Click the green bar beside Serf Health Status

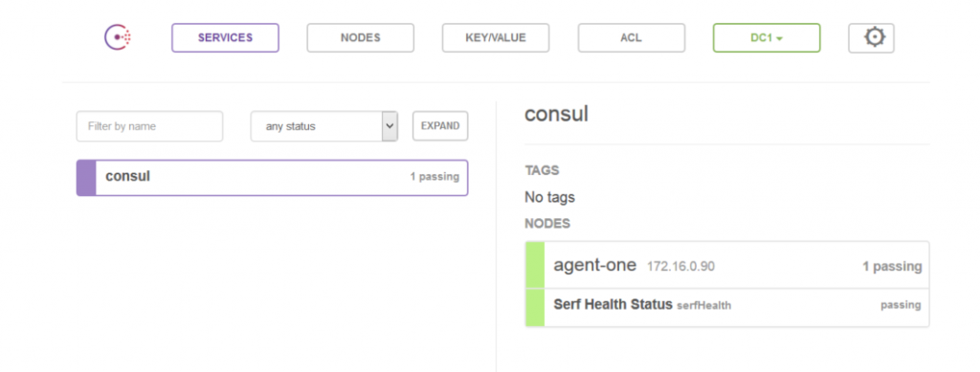(x=536, y=308)
